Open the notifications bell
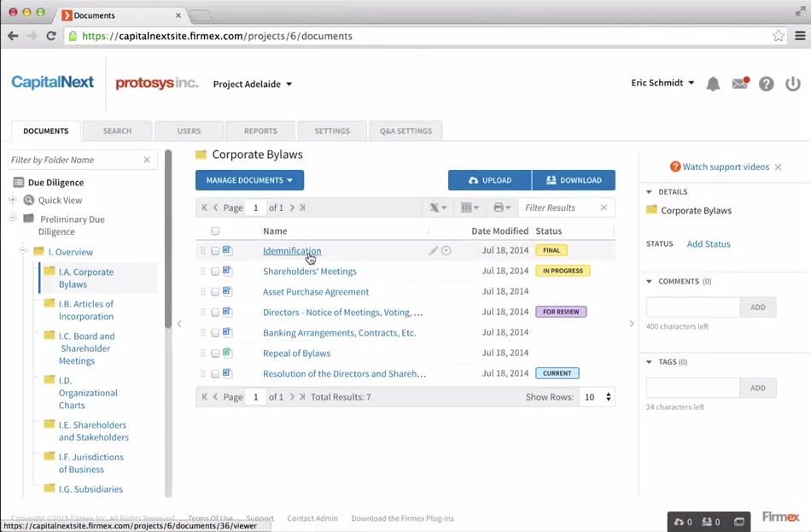811x532 pixels. click(713, 84)
